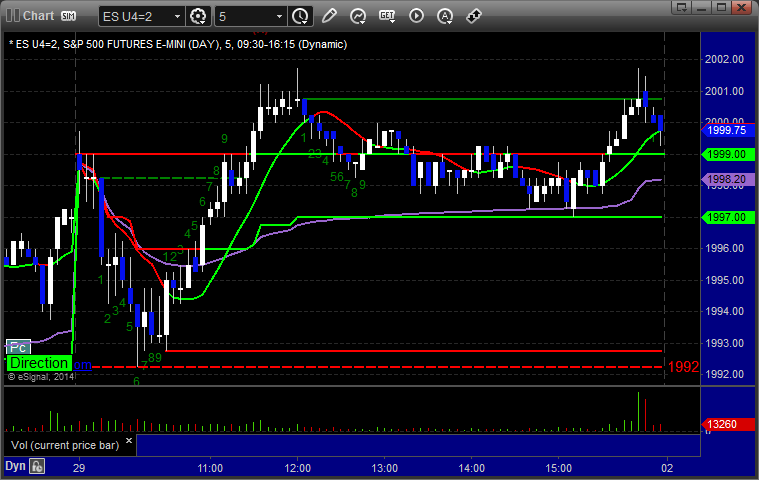Click the 29 date axis label
Image resolution: width=759 pixels, height=480 pixels.
pos(79,468)
